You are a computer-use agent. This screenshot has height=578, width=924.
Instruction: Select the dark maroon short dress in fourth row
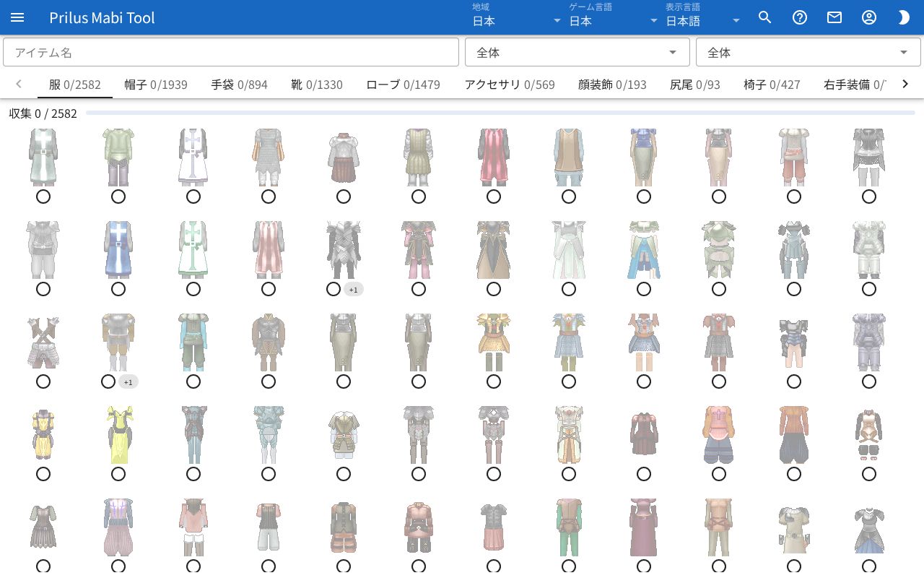644,434
